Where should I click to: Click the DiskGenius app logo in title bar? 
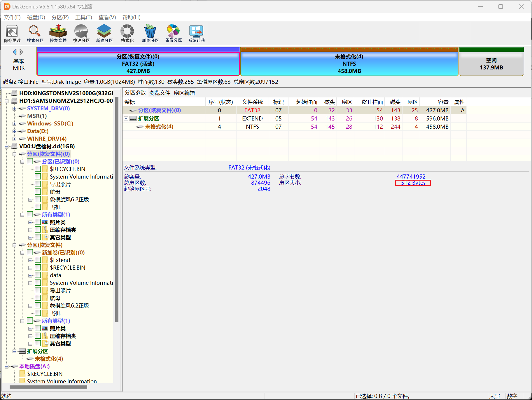click(7, 6)
